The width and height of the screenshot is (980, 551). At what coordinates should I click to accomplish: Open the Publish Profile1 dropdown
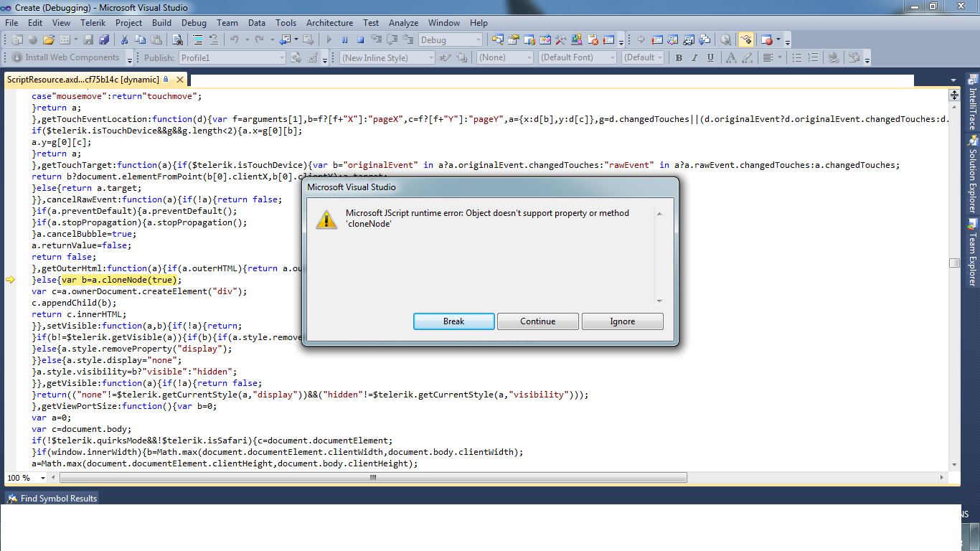tap(232, 58)
